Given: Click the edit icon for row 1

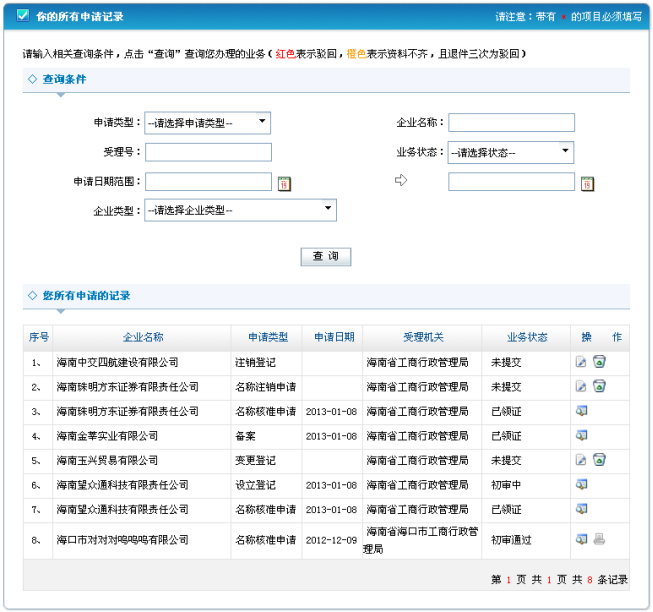Looking at the screenshot, I should point(581,362).
